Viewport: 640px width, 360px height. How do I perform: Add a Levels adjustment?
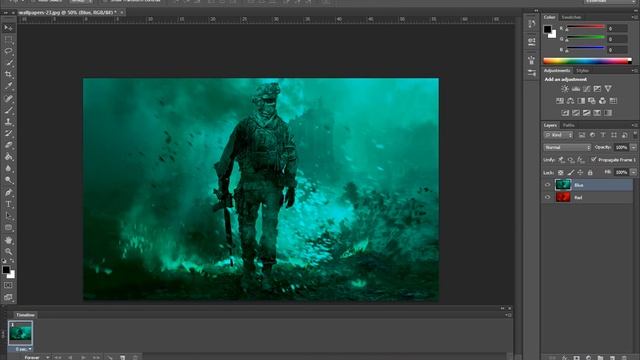pyautogui.click(x=576, y=89)
